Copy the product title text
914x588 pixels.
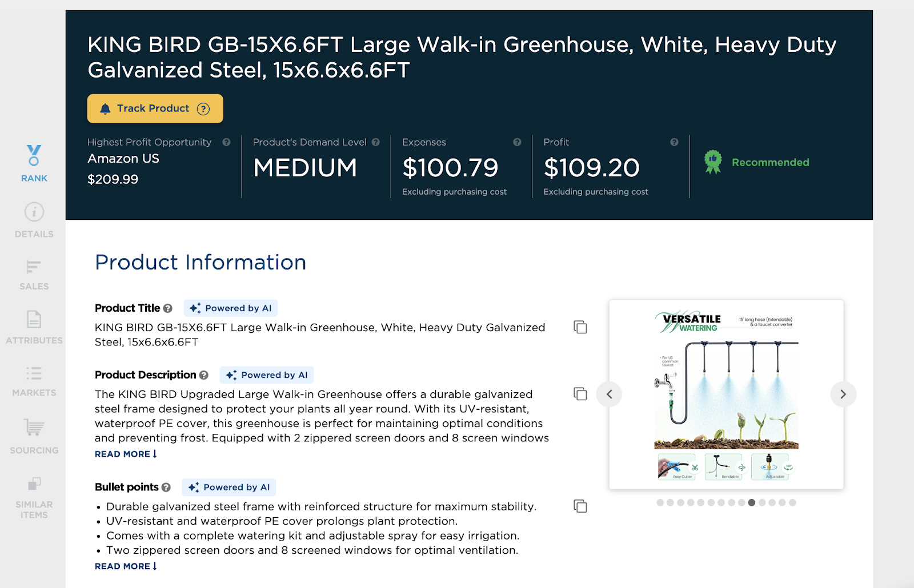[x=580, y=327]
